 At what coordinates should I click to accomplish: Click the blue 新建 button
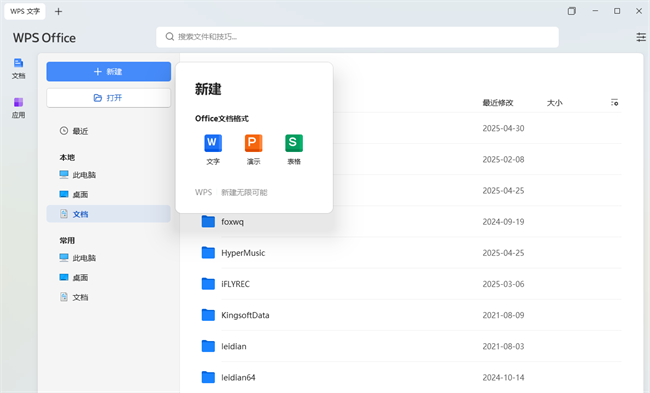(109, 72)
